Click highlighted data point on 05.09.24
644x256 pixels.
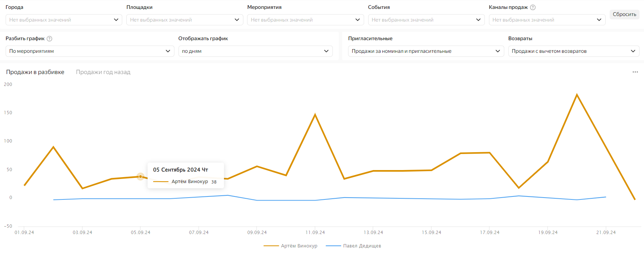pyautogui.click(x=141, y=176)
